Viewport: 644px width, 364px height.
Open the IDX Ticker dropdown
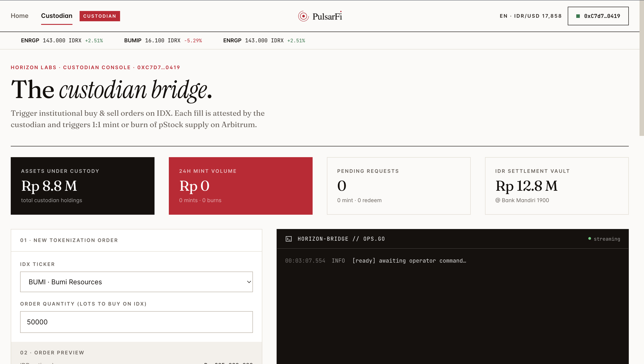pyautogui.click(x=136, y=282)
